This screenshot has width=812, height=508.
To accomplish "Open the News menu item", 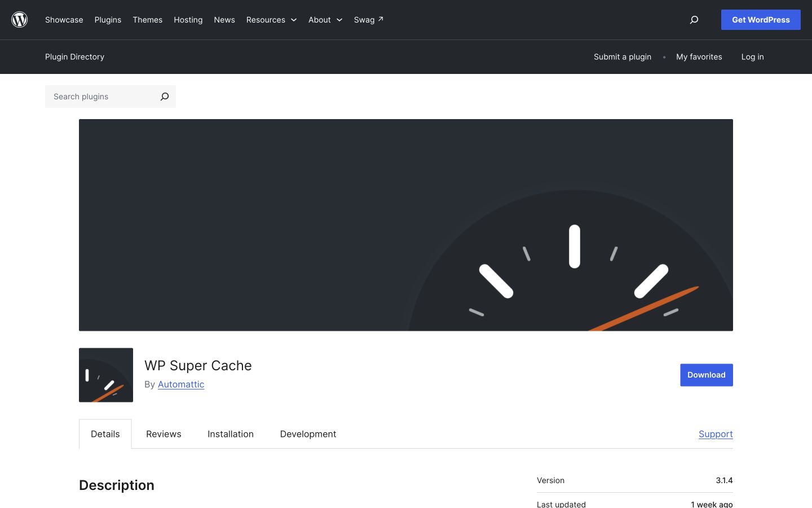I will [224, 20].
